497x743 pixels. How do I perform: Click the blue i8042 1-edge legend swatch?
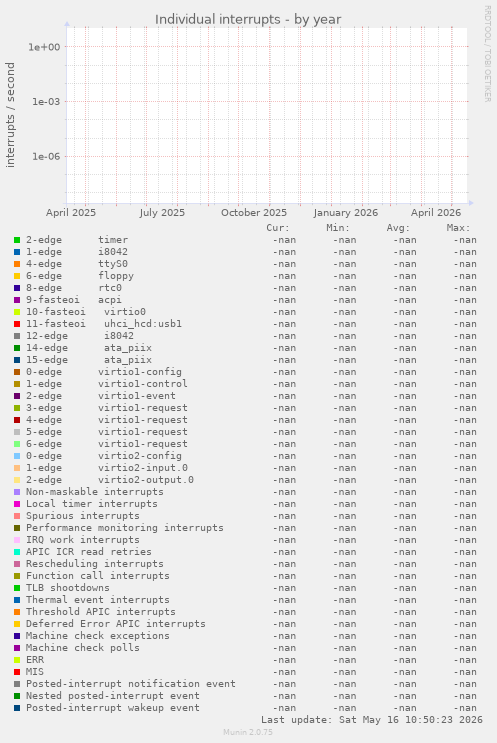[x=17, y=252]
